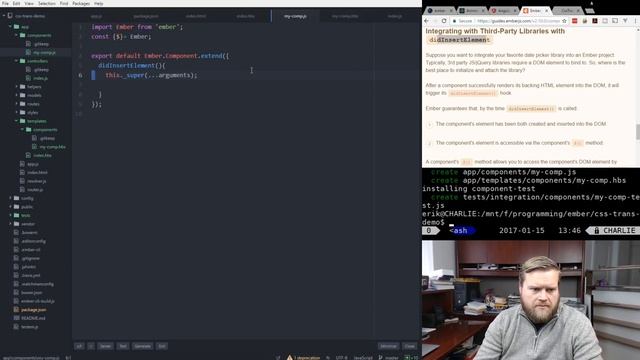Bookmark page with the star icon
Screen dimensions: 640x360
(x=564, y=21)
